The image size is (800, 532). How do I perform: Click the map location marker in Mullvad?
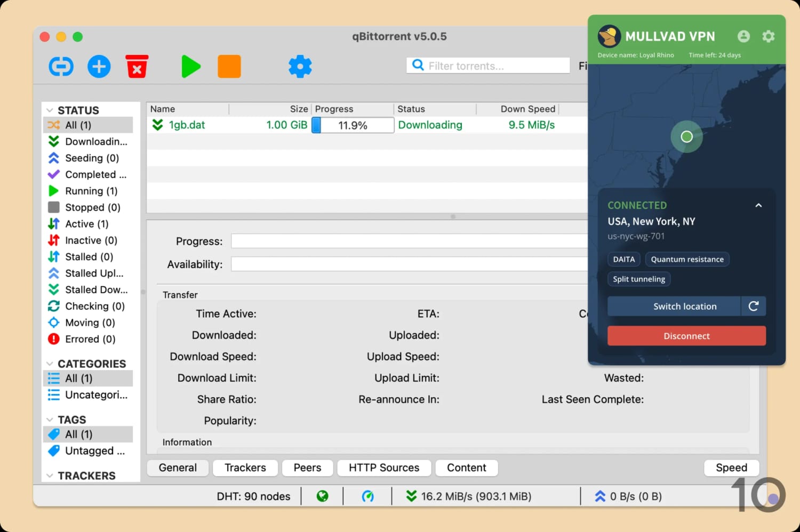[x=687, y=137]
